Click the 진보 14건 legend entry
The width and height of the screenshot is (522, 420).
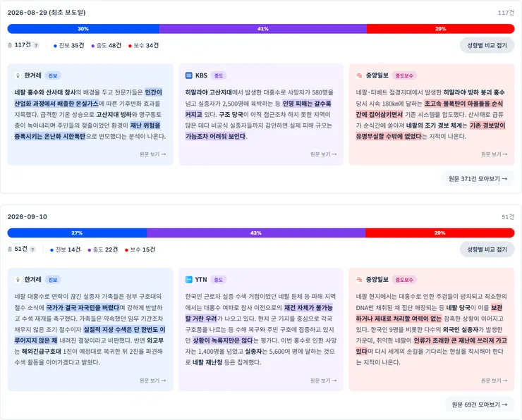point(65,249)
